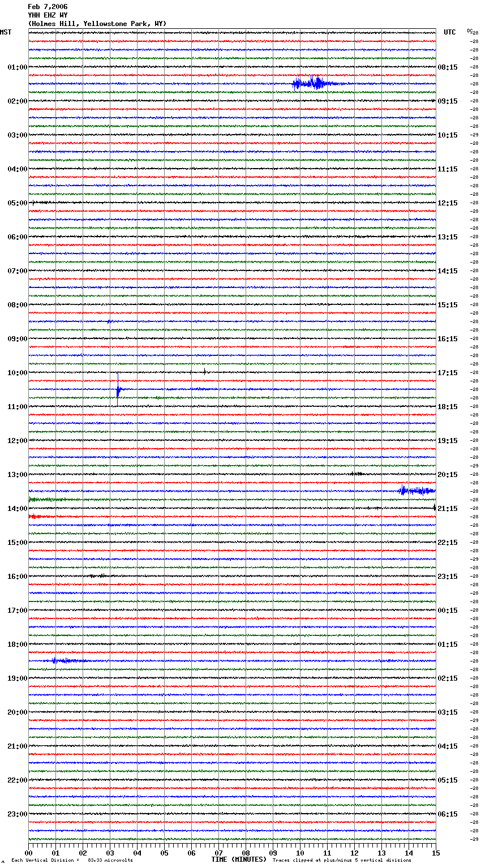The height and width of the screenshot is (868, 481).
Task: Click the red signal burst at 14:15 MST
Action: point(38,517)
